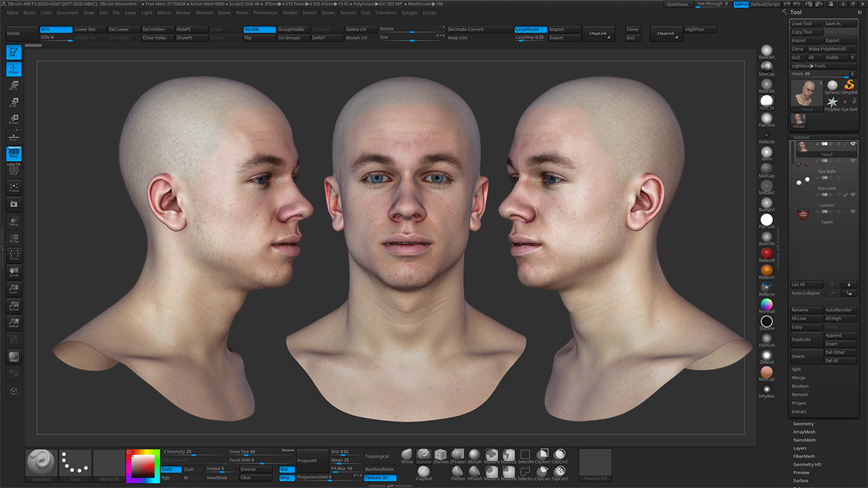
Task: Select the Head subtool thumbnail
Action: pos(803,147)
